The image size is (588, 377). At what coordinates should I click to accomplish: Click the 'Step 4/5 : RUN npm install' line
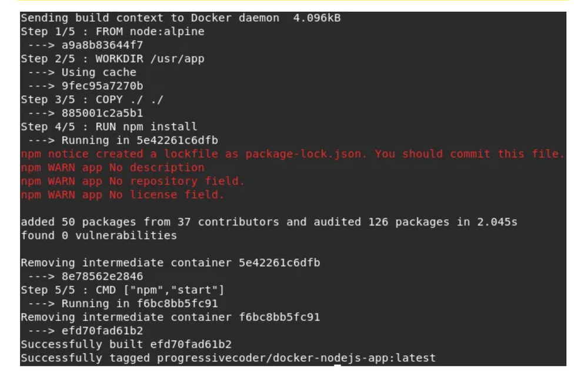point(109,126)
